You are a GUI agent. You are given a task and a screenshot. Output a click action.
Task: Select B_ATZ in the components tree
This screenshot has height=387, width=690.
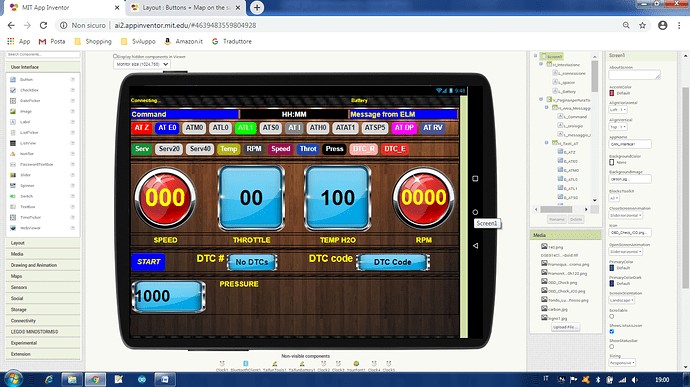tap(570, 152)
